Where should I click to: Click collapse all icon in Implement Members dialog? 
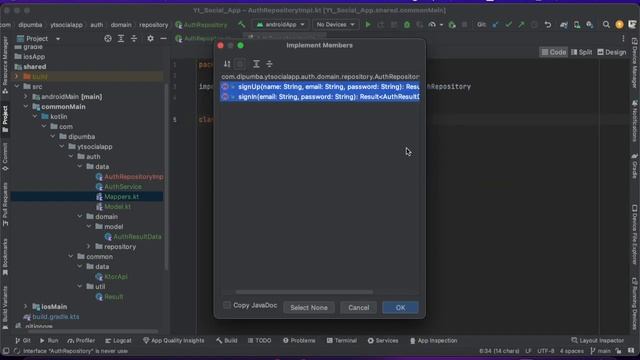coord(269,64)
